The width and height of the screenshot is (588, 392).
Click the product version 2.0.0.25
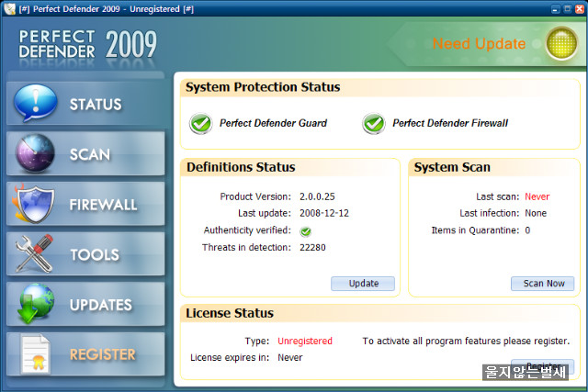point(317,196)
